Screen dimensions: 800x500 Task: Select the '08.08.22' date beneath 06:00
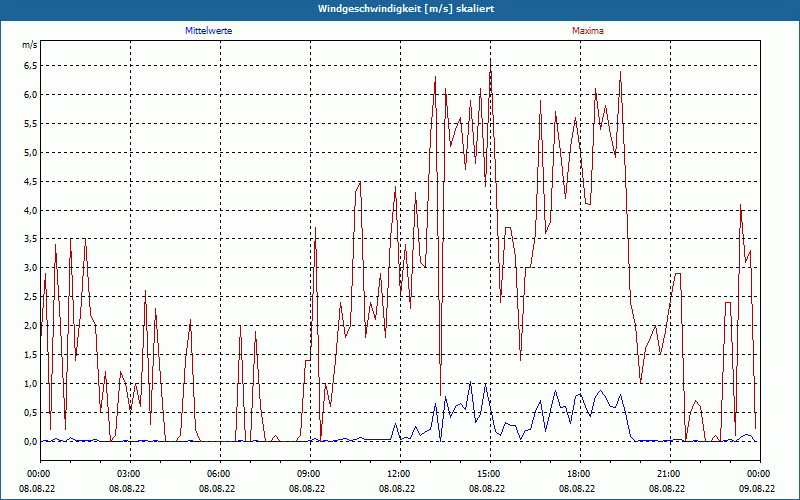coord(217,488)
